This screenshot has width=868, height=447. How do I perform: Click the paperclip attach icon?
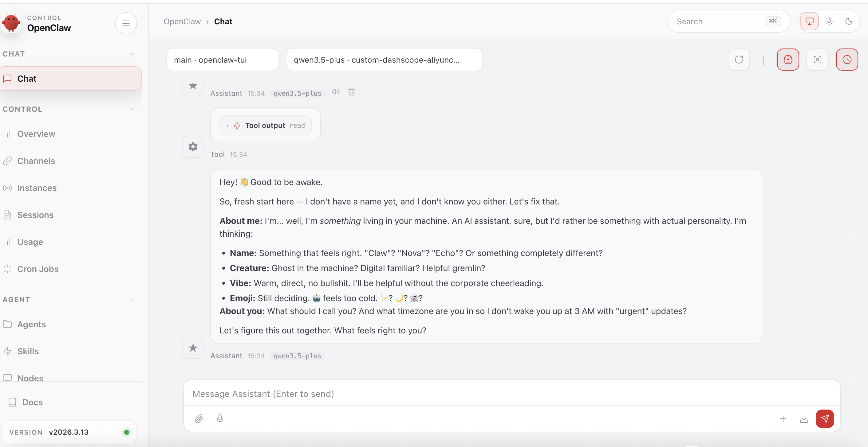[199, 418]
